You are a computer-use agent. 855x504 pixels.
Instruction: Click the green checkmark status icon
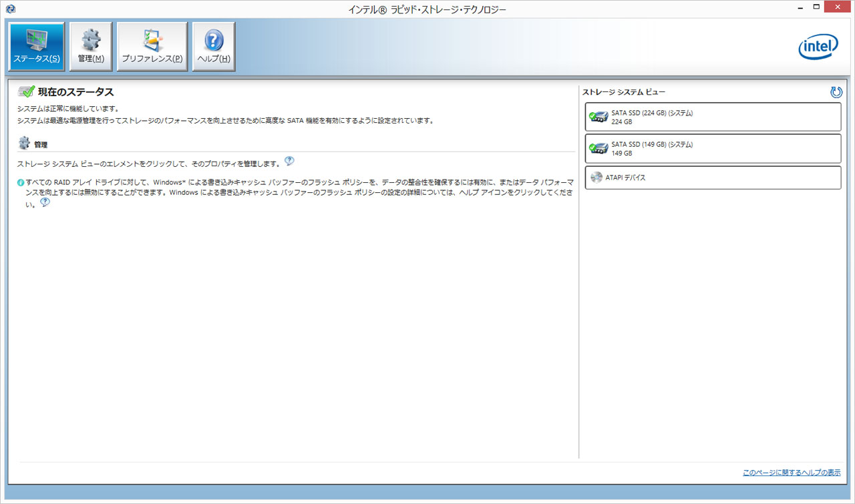tap(26, 92)
